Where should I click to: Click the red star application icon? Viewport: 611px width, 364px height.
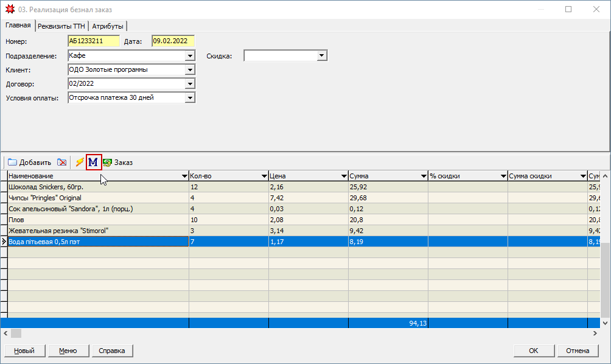[x=9, y=10]
